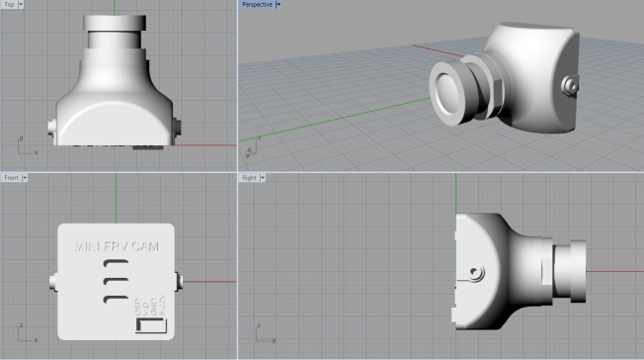Click the Front viewport title label
Image resolution: width=644 pixels, height=360 pixels.
[12, 178]
